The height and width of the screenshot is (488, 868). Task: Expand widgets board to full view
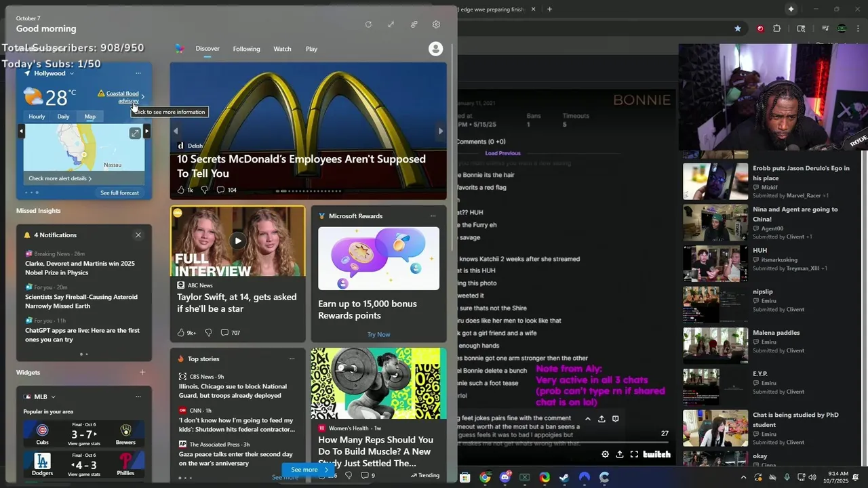[x=391, y=24]
